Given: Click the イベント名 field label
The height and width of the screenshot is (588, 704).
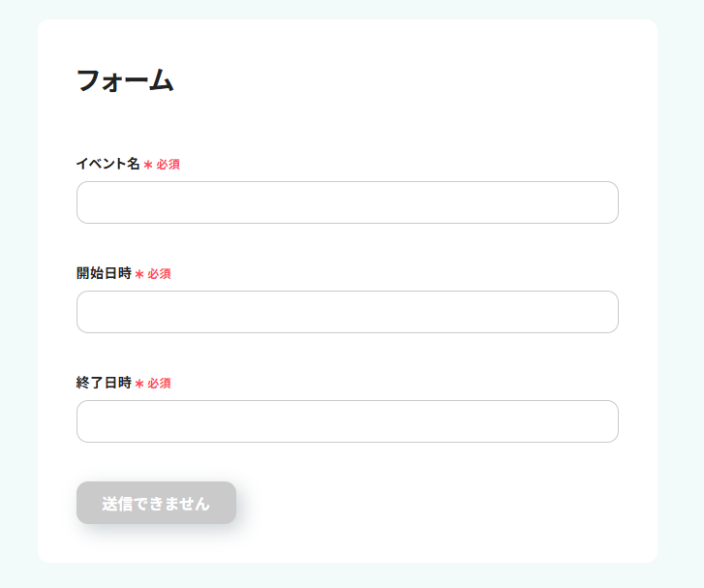Looking at the screenshot, I should pos(107,164).
